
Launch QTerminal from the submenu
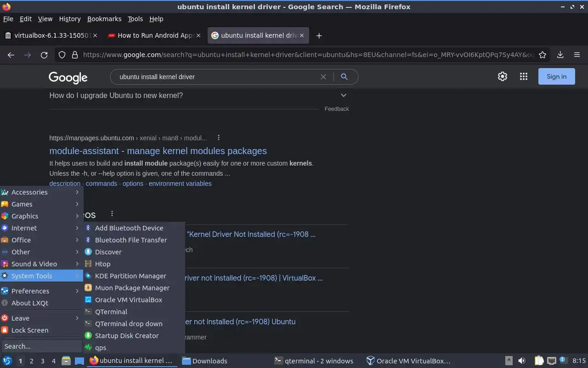(134, 312)
